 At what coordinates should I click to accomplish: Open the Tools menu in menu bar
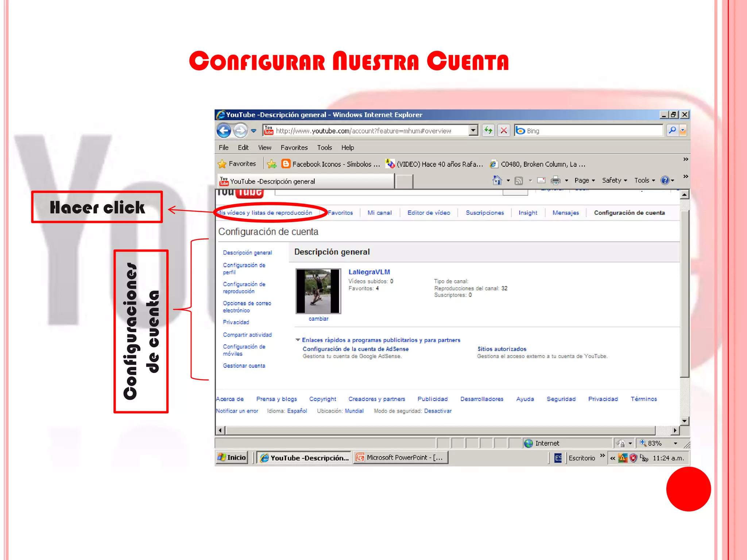click(324, 148)
